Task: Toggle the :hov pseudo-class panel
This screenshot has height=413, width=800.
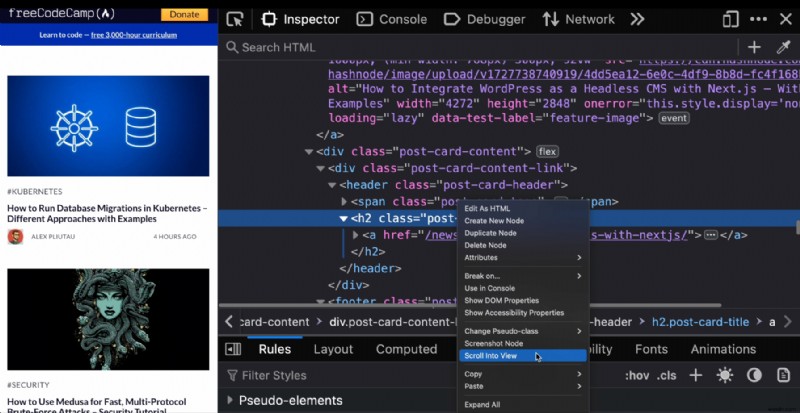Action: pyautogui.click(x=637, y=376)
